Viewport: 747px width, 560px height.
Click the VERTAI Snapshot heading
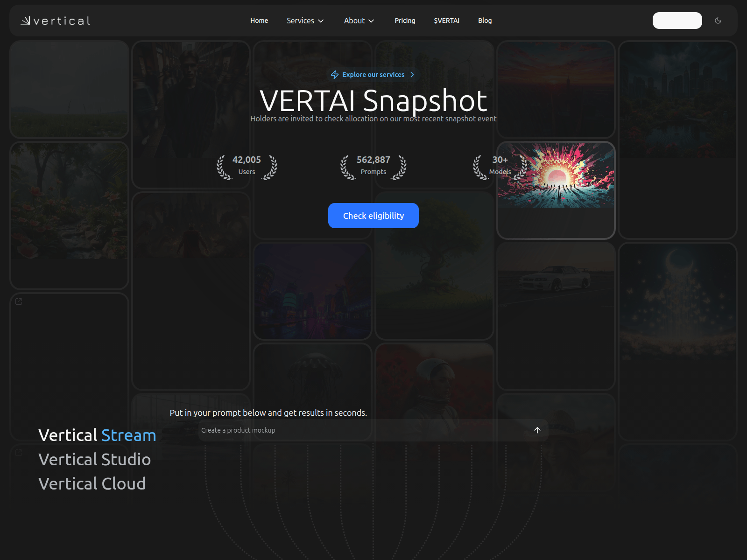[373, 100]
